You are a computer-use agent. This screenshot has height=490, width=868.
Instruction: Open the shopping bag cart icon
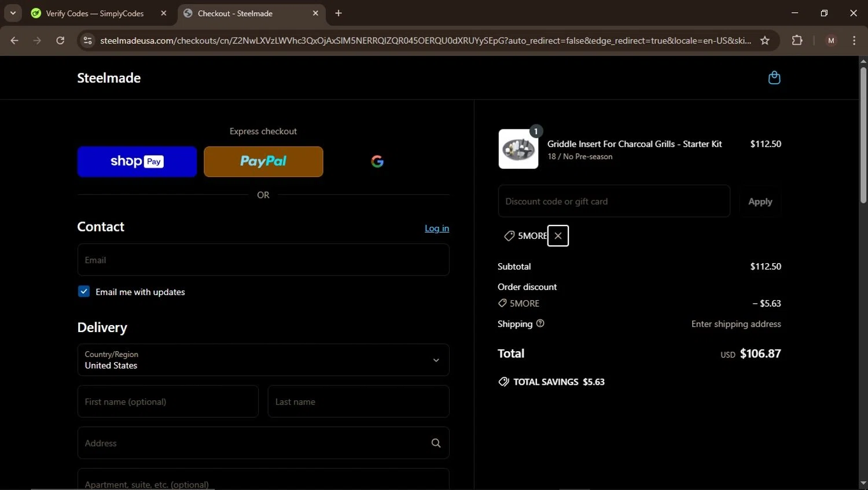[x=774, y=78]
